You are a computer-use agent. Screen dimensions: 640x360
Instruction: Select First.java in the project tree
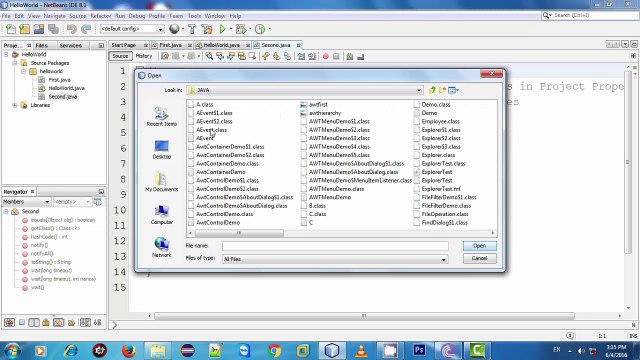[60, 80]
